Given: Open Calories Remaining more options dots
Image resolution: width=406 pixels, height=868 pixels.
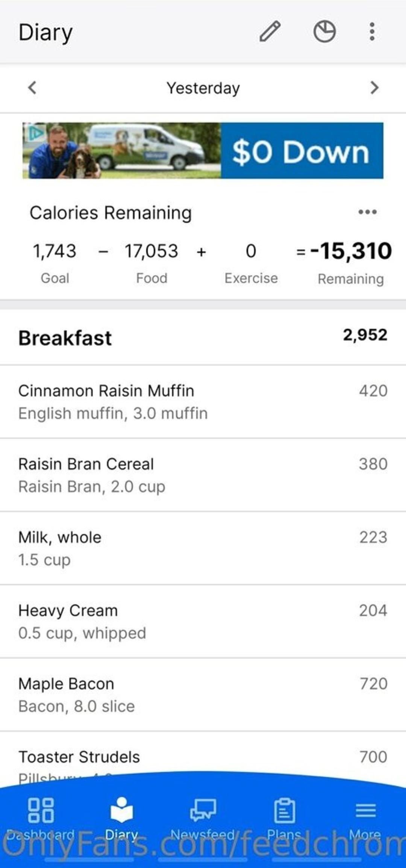Looking at the screenshot, I should click(367, 212).
